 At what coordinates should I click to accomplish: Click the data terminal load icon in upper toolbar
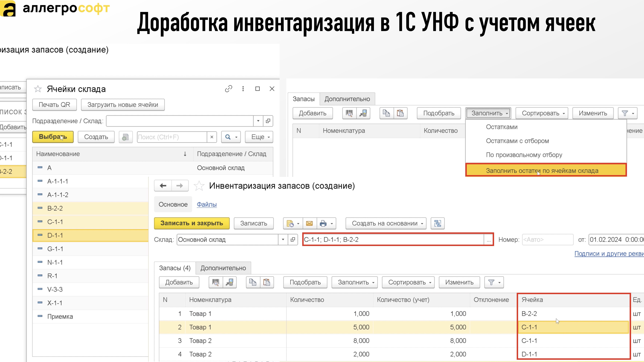(x=363, y=113)
